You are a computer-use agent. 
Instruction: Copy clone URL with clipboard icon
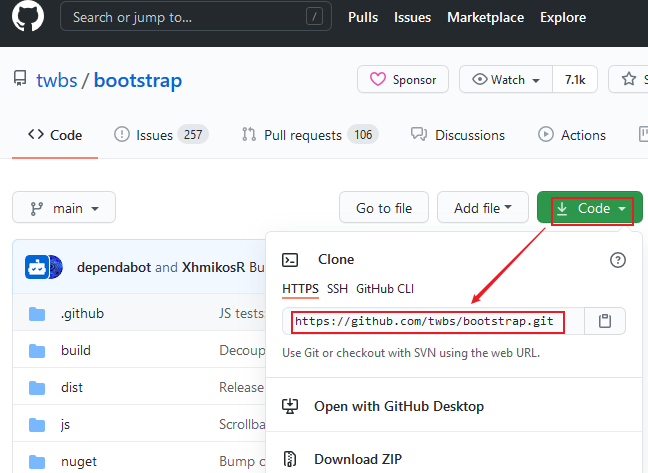tap(605, 321)
